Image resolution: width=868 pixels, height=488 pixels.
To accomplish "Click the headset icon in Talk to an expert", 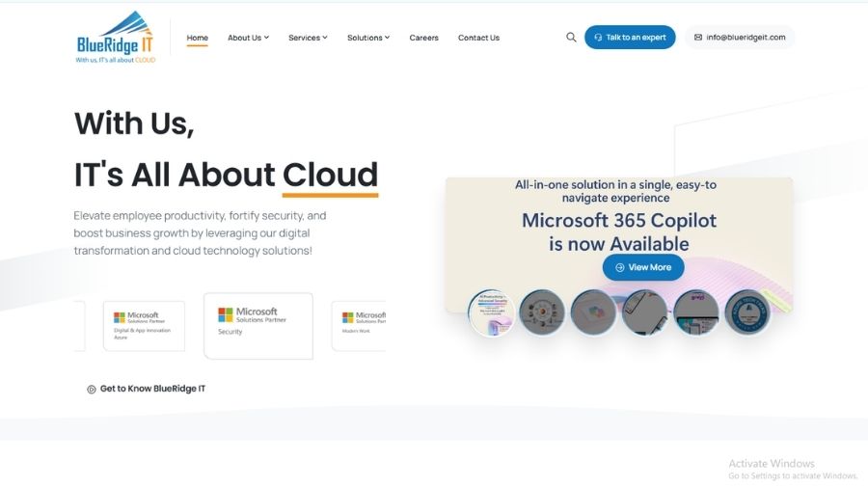I will 598,37.
